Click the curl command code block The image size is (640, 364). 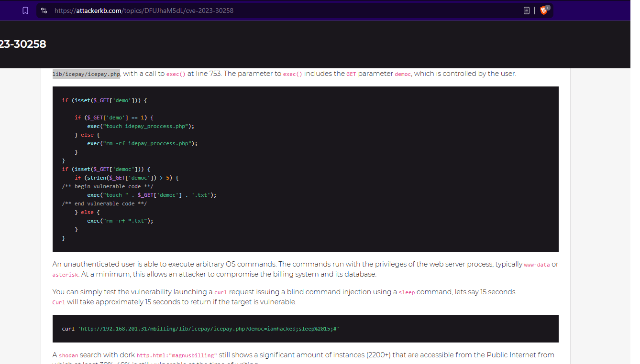(x=201, y=329)
